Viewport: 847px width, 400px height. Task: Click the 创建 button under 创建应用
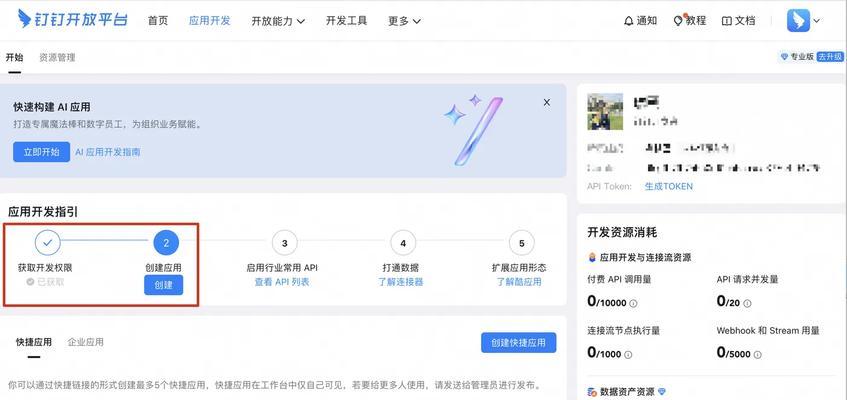164,285
